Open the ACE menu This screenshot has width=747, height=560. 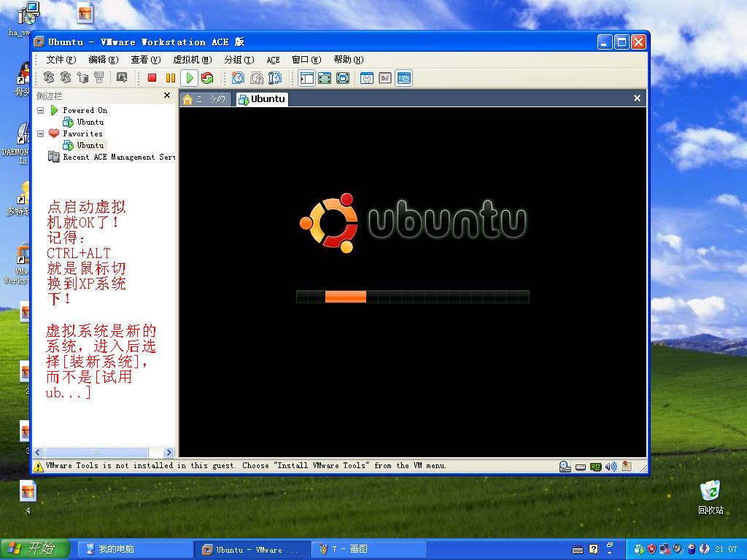point(273,60)
